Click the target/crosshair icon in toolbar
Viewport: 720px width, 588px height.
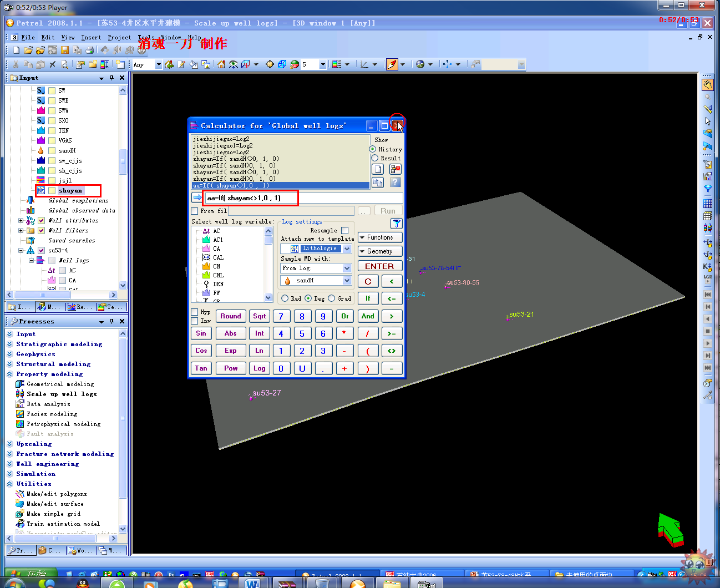coord(270,64)
